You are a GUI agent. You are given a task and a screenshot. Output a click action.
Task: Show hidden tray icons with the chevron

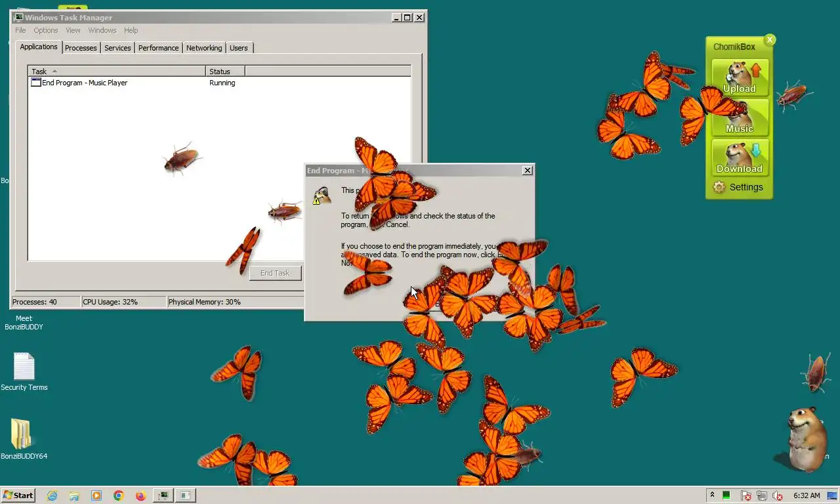tap(712, 495)
